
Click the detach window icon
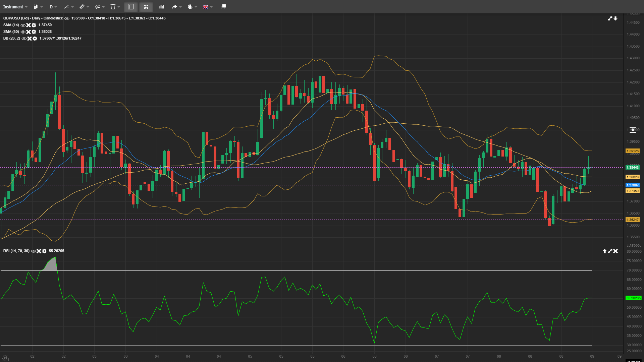(x=223, y=7)
